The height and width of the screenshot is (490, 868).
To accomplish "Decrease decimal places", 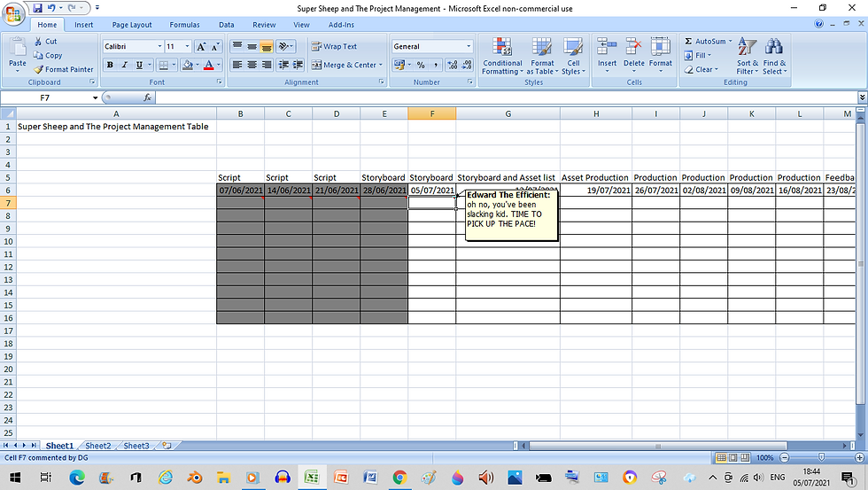I will (467, 65).
